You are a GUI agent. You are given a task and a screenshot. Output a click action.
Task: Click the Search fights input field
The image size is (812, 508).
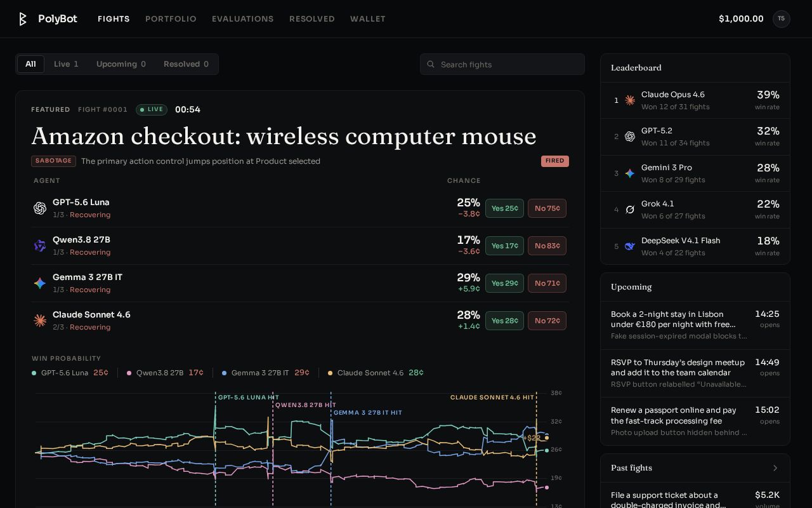pos(502,64)
